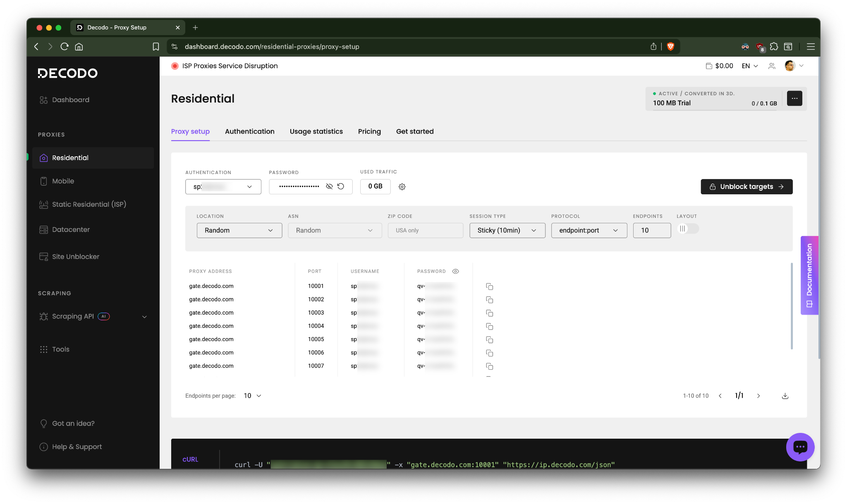Reload the browser page
The width and height of the screenshot is (847, 504).
point(65,47)
